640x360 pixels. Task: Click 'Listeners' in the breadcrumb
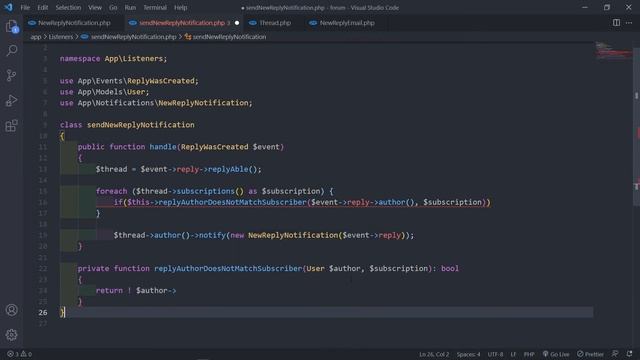point(61,37)
